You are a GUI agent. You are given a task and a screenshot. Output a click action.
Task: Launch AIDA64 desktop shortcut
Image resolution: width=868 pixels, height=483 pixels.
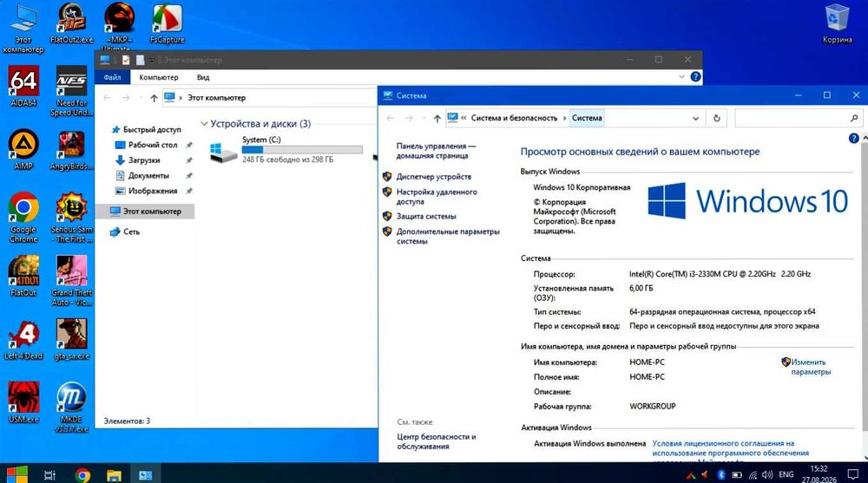pyautogui.click(x=23, y=87)
